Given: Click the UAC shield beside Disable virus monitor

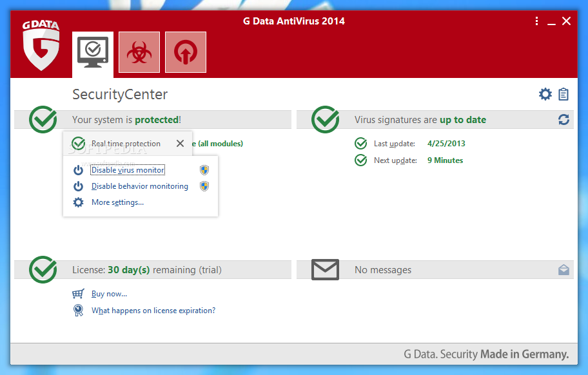Looking at the screenshot, I should click(x=204, y=170).
